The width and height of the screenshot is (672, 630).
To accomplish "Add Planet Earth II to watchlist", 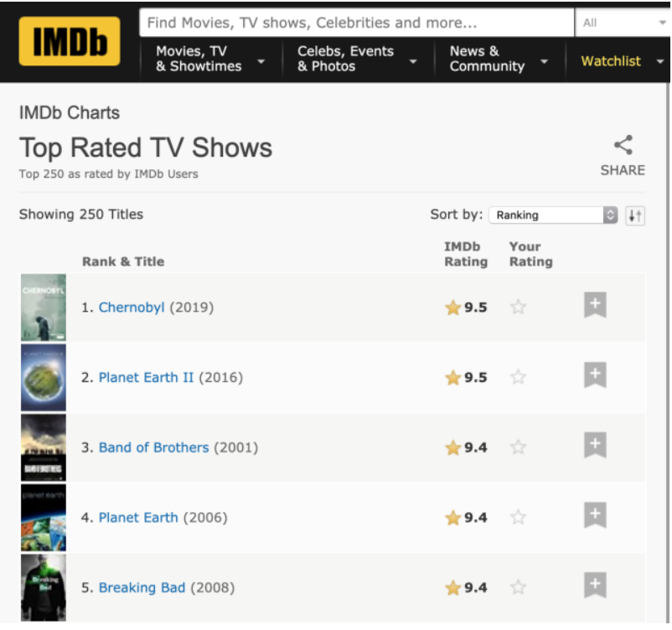I will click(595, 376).
